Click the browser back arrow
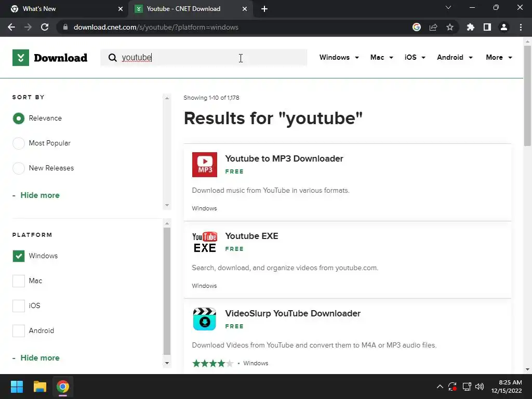The height and width of the screenshot is (399, 532). (11, 27)
